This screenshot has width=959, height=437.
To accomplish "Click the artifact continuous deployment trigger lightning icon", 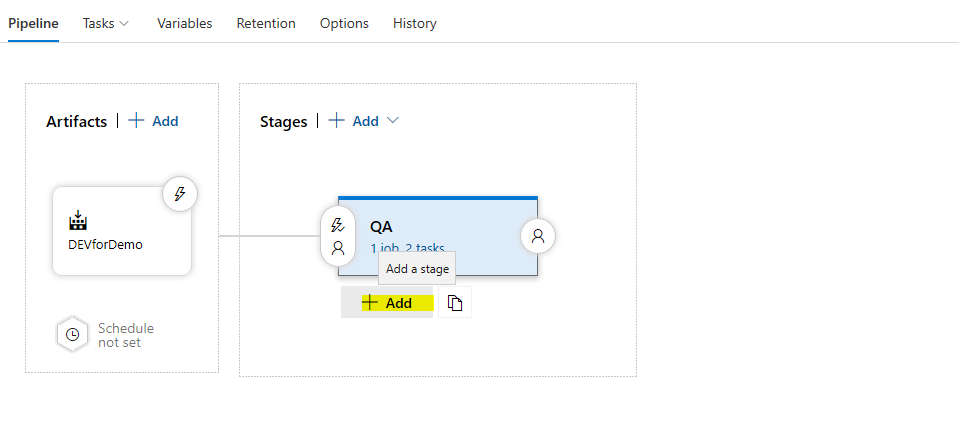I will 180,194.
